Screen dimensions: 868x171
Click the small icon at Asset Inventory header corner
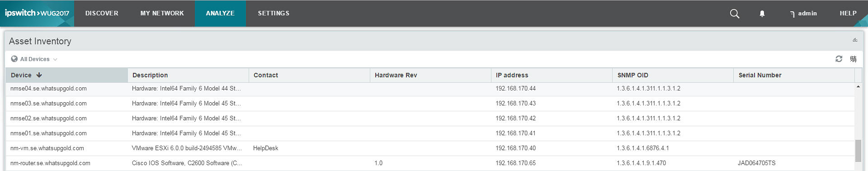(855, 40)
